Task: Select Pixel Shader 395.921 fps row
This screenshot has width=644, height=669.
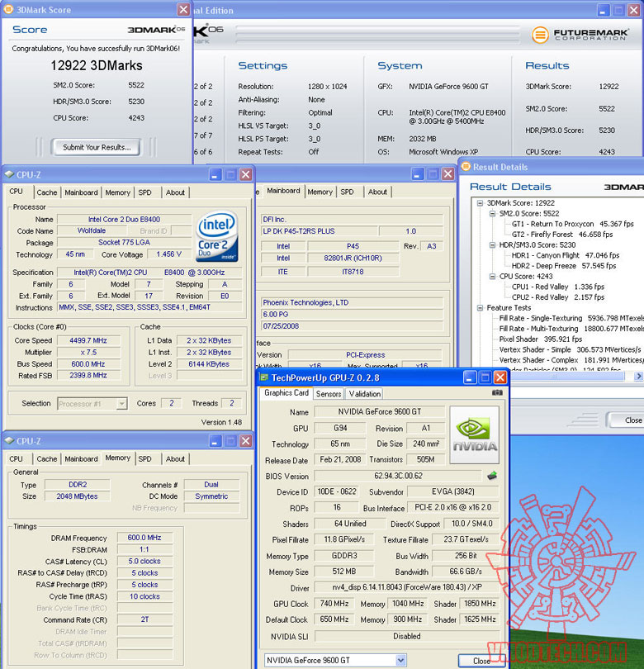Action: click(x=540, y=339)
